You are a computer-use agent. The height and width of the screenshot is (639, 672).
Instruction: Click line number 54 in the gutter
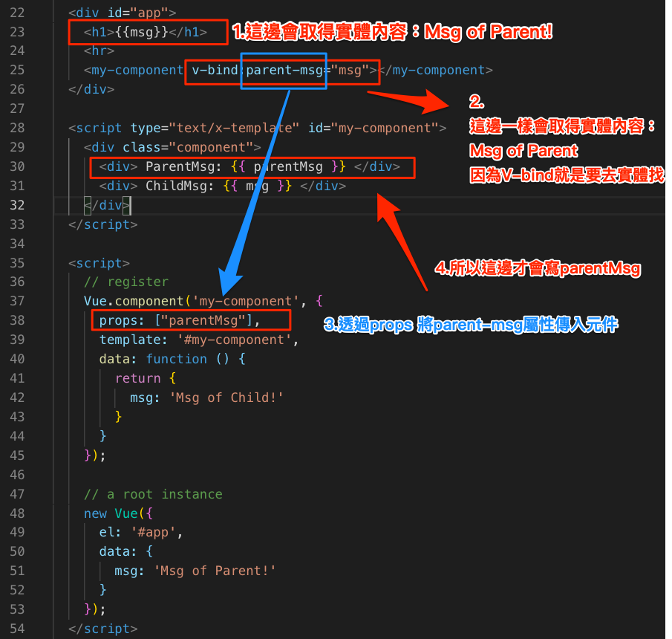click(x=17, y=629)
